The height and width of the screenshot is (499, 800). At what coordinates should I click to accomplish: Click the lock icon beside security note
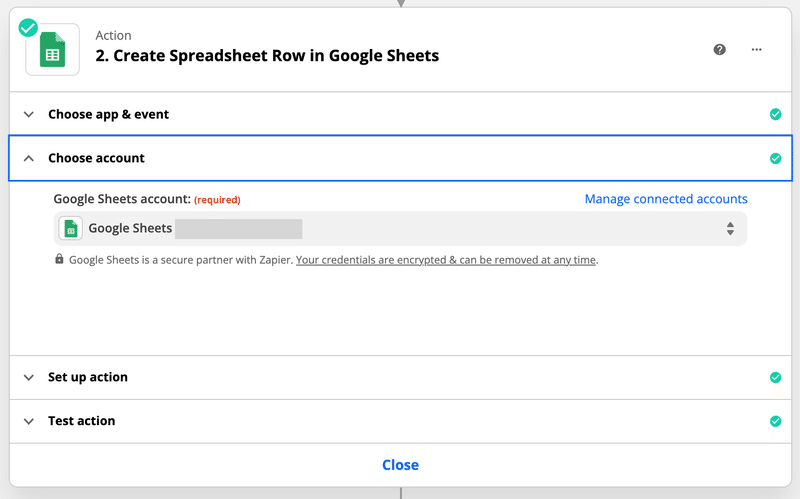pos(59,259)
